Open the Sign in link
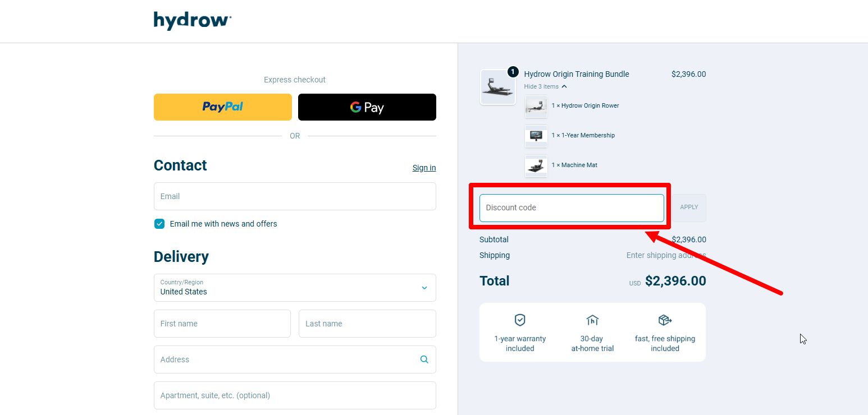 point(424,168)
